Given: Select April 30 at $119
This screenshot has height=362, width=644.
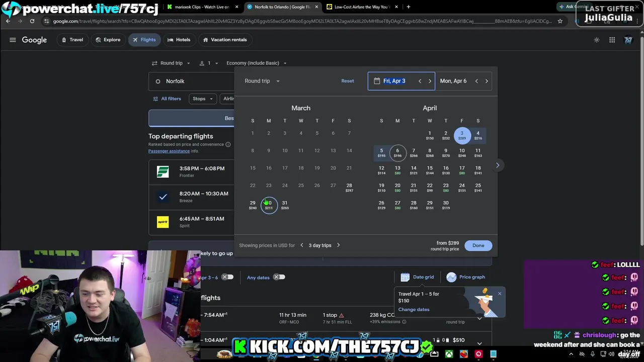Looking at the screenshot, I should click(x=446, y=205).
